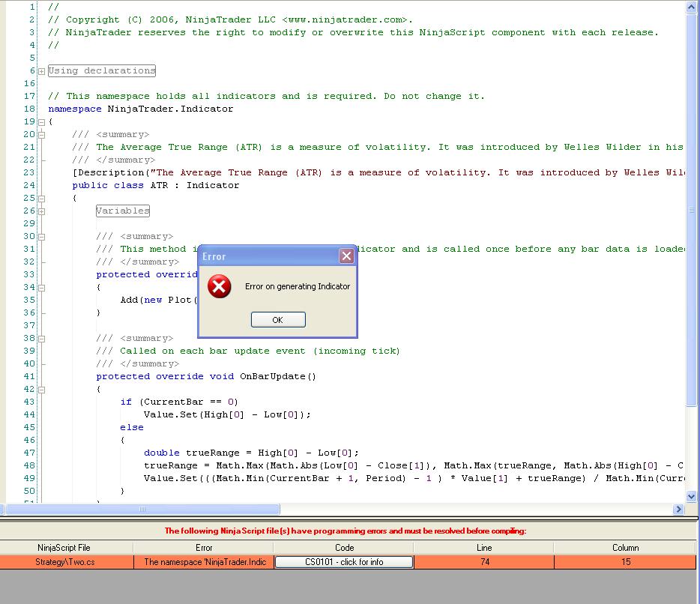
Task: Collapse summary comment at line 20
Action: (x=41, y=134)
